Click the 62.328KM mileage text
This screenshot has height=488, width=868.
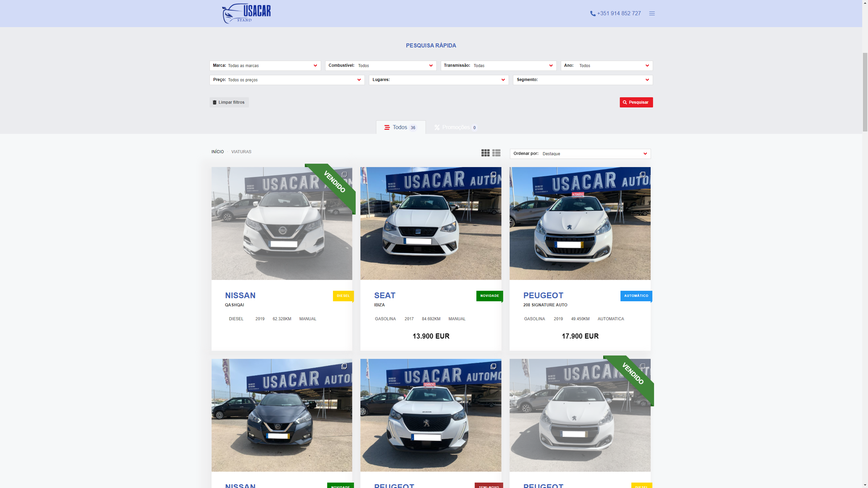[x=282, y=319]
